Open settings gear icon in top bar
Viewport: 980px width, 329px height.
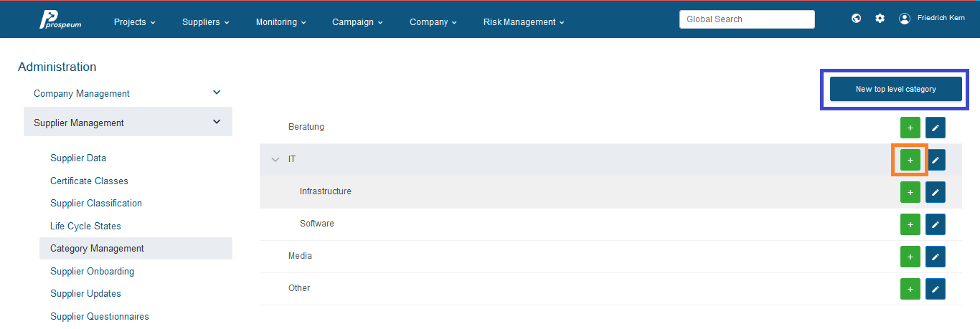(880, 19)
